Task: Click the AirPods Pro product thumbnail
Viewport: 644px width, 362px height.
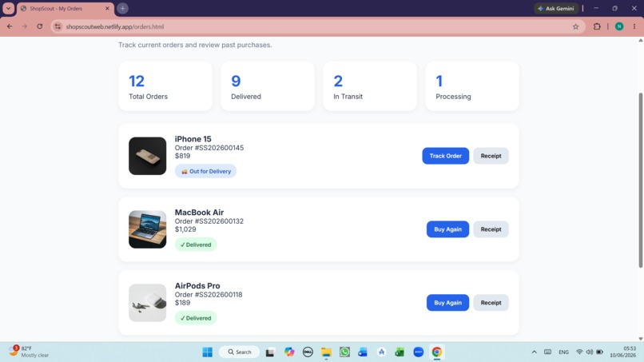Action: (148, 302)
